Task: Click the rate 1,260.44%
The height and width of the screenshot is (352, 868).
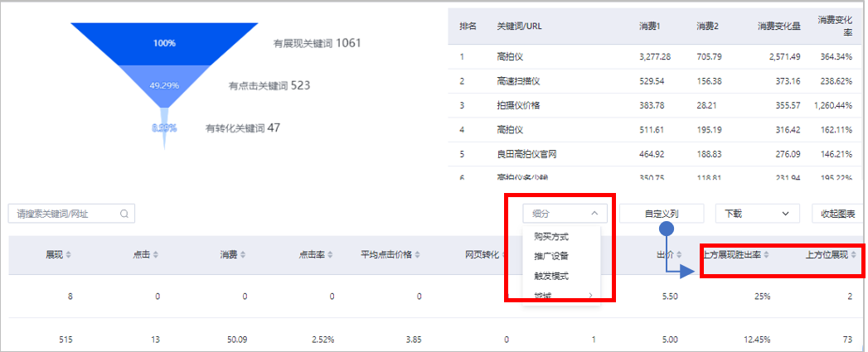Action: (833, 105)
